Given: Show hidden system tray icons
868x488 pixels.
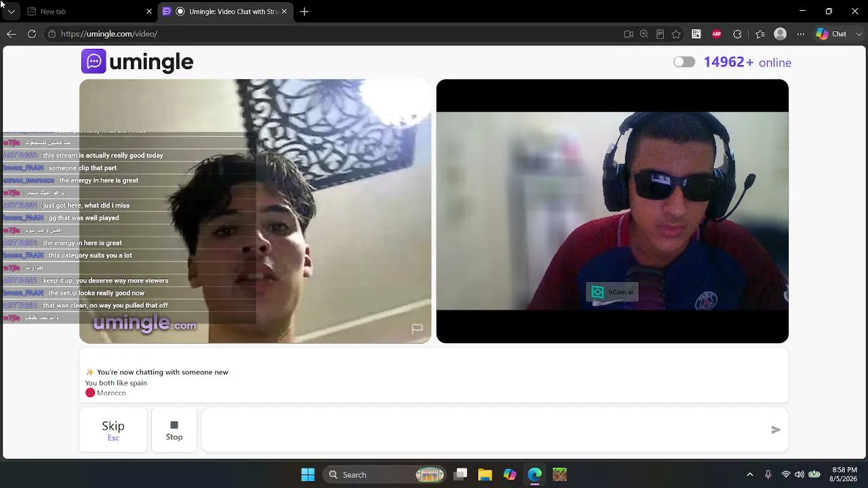Looking at the screenshot, I should click(750, 474).
